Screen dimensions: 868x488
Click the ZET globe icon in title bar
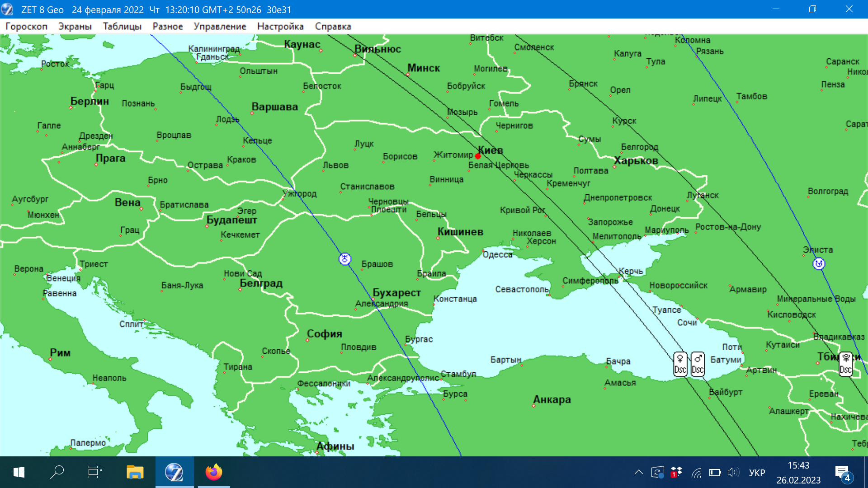pos(8,9)
